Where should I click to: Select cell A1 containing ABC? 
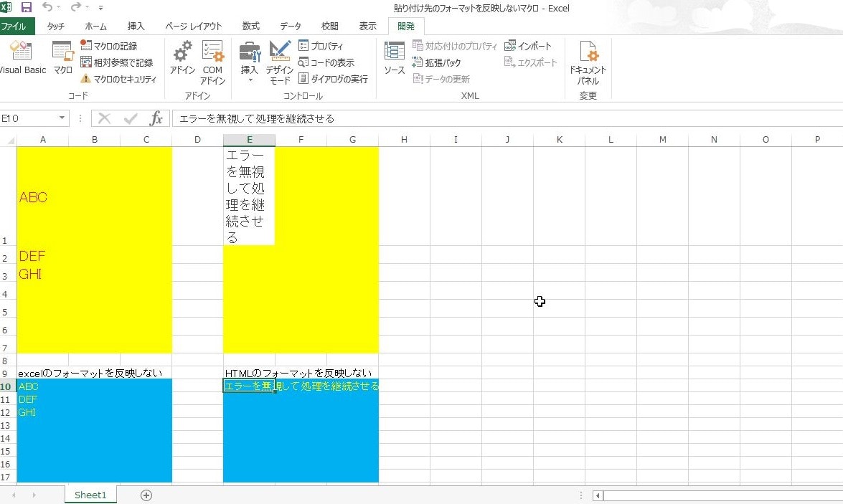click(43, 196)
